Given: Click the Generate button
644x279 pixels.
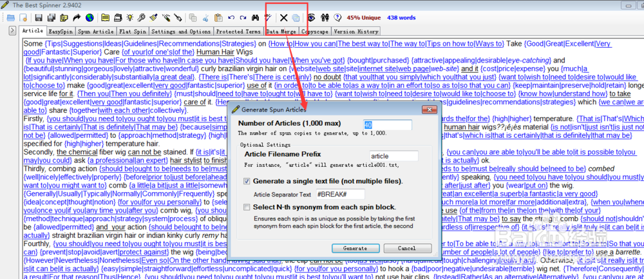Looking at the screenshot, I should [x=355, y=248].
